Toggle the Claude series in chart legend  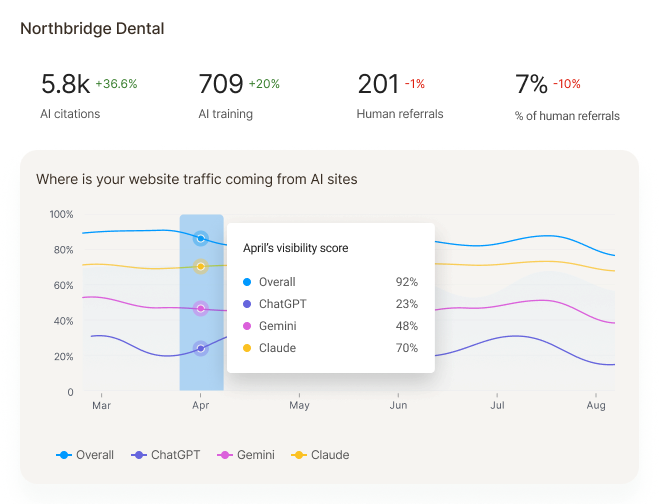point(320,455)
